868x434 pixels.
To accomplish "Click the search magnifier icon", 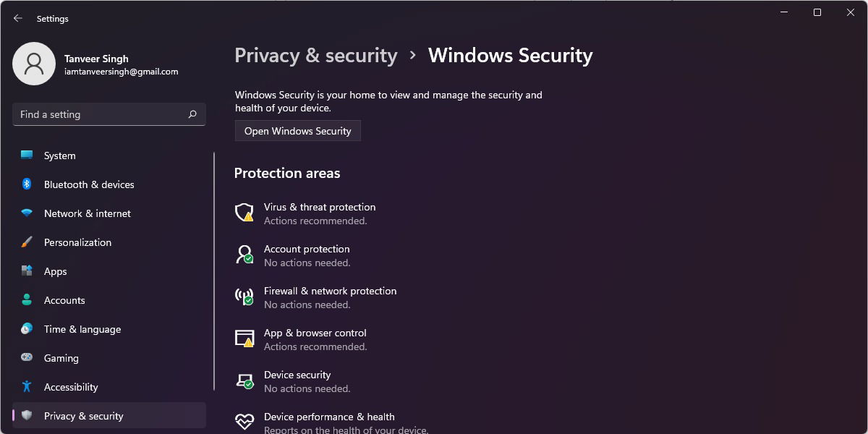I will (192, 114).
